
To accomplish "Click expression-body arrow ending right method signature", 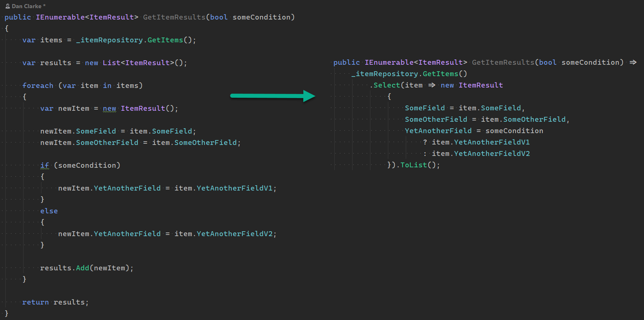I will tap(633, 62).
